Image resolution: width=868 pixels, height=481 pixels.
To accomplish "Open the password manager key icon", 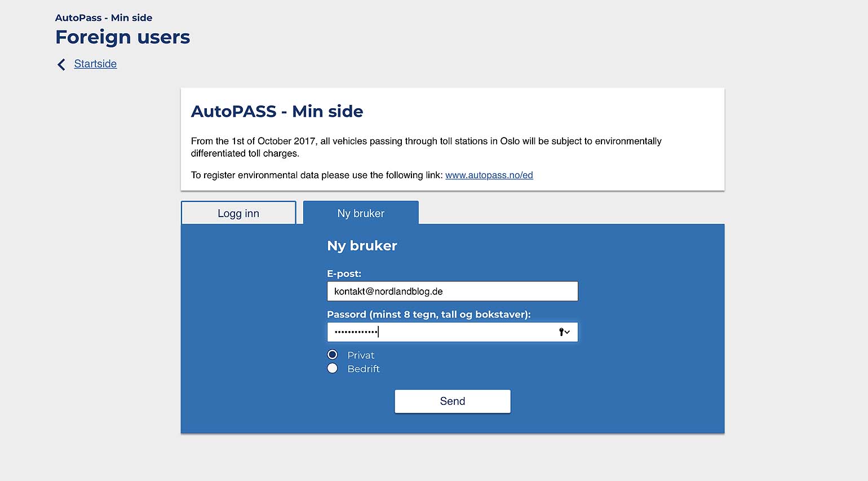I will pyautogui.click(x=564, y=332).
